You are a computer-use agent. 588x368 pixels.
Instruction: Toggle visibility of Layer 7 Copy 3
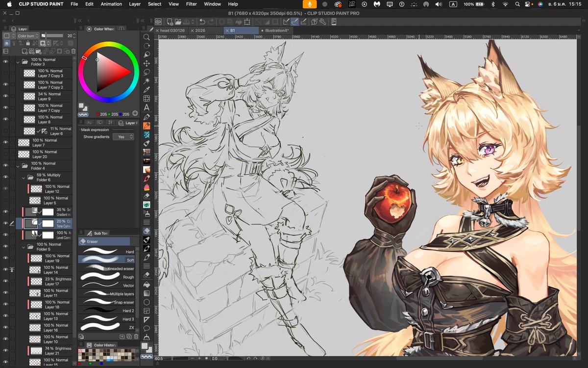pos(5,73)
